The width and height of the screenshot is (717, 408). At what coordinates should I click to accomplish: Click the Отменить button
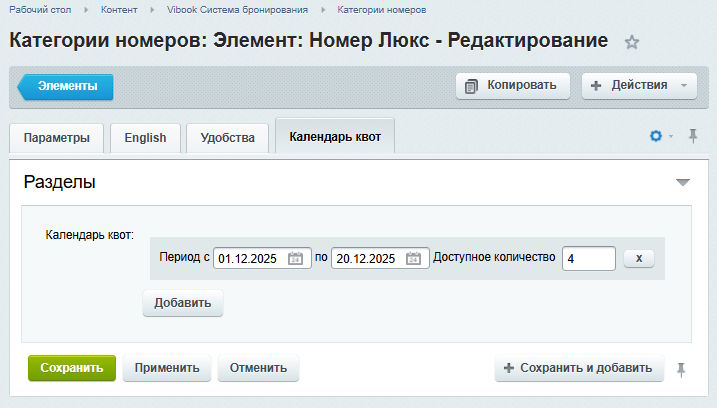pyautogui.click(x=258, y=368)
